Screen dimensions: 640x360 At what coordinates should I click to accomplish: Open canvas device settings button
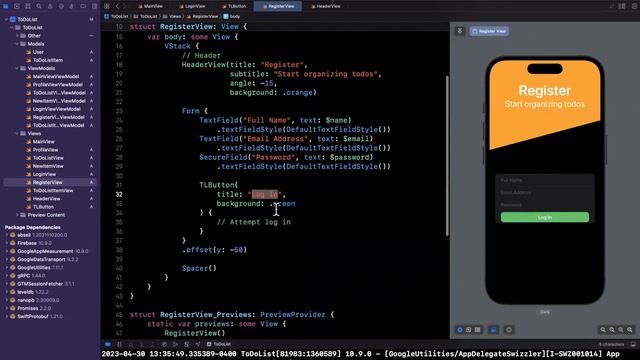tap(493, 329)
